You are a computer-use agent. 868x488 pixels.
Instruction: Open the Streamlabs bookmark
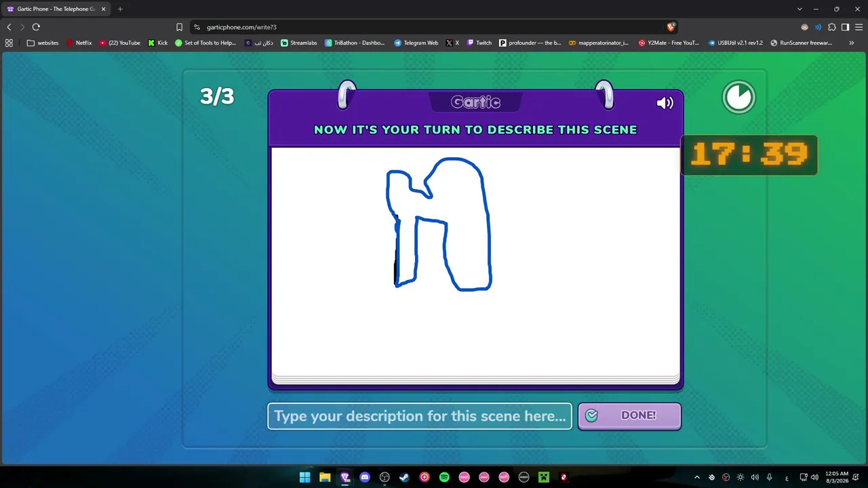click(299, 43)
